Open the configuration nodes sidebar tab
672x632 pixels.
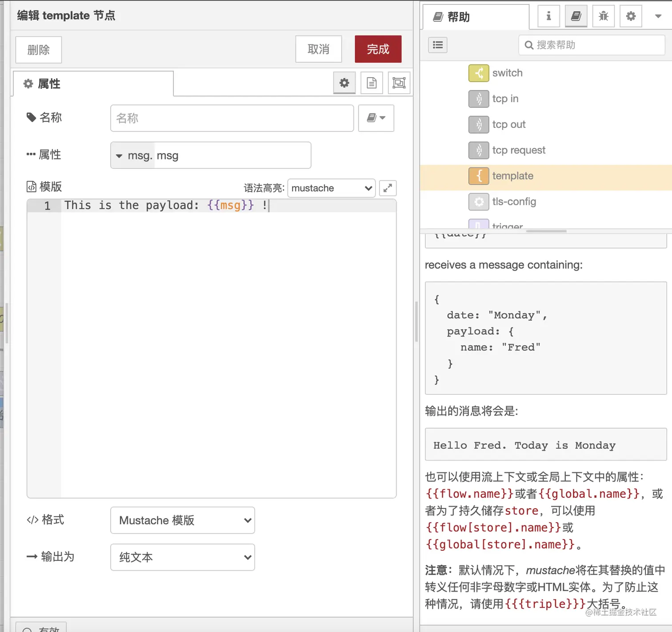point(631,16)
